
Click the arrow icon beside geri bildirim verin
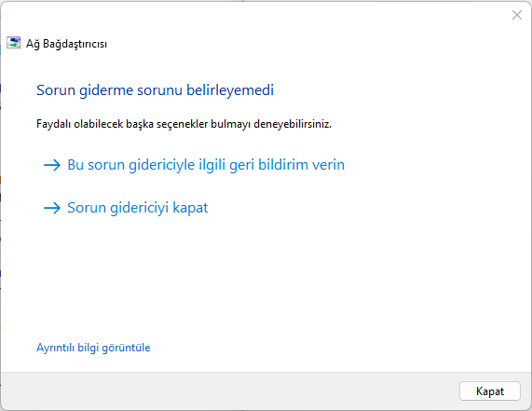pyautogui.click(x=52, y=165)
